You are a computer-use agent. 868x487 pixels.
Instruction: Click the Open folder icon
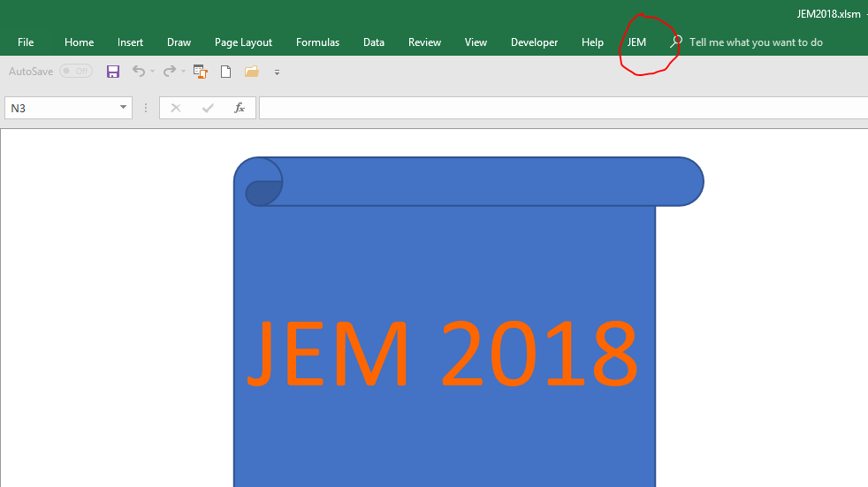(251, 72)
